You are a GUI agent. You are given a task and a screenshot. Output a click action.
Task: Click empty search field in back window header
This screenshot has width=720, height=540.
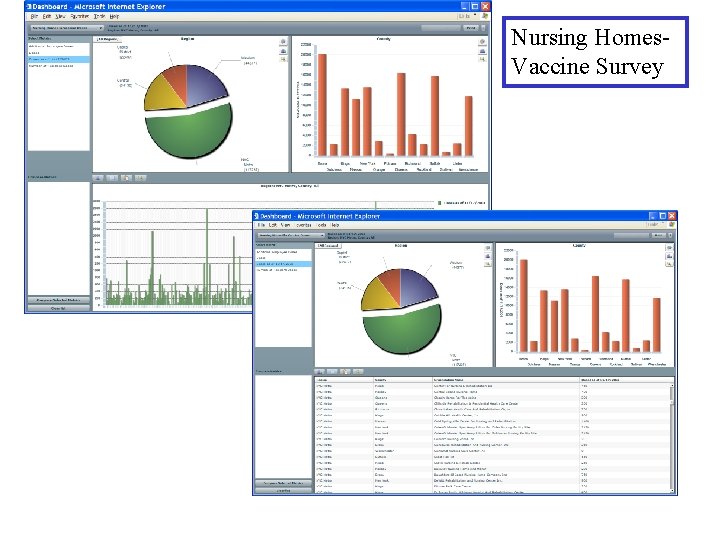point(440,28)
